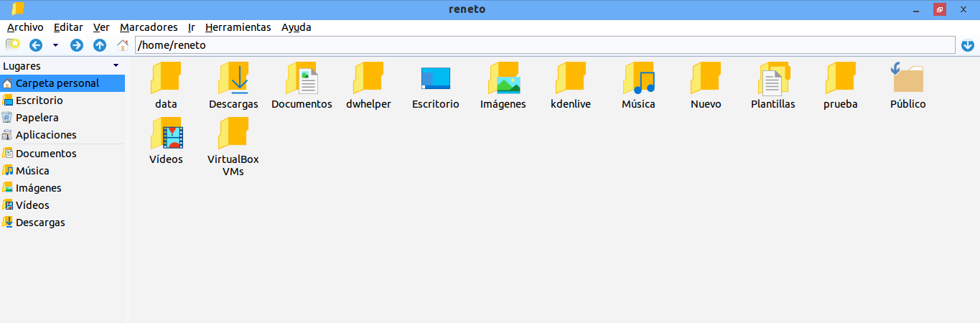The image size is (980, 323).
Task: Go forward with the right arrow button
Action: 77,45
